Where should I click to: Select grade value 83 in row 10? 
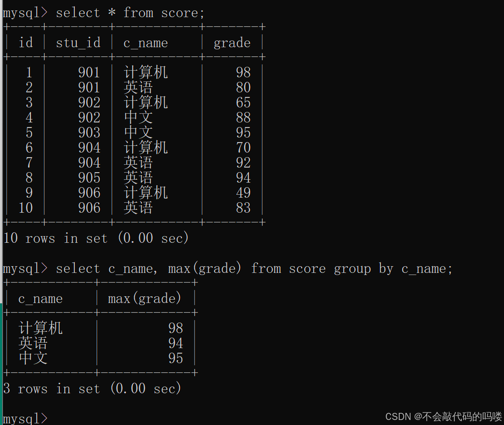point(243,208)
